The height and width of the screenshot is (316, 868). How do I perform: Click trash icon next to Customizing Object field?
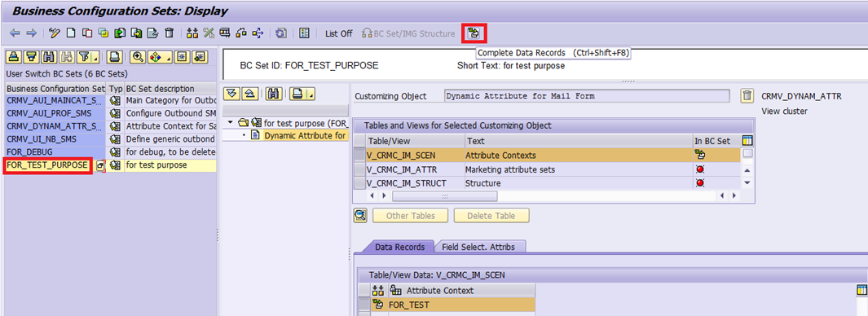(x=747, y=96)
